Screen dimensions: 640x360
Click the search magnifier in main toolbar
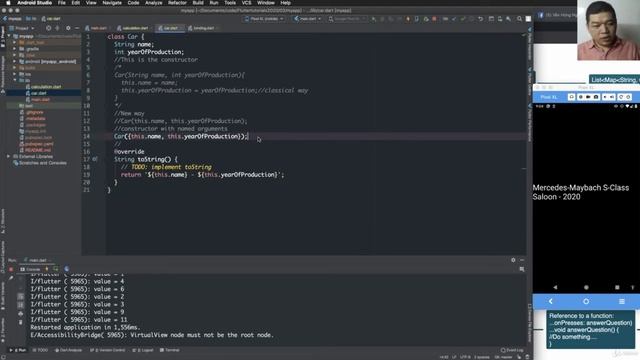point(519,19)
